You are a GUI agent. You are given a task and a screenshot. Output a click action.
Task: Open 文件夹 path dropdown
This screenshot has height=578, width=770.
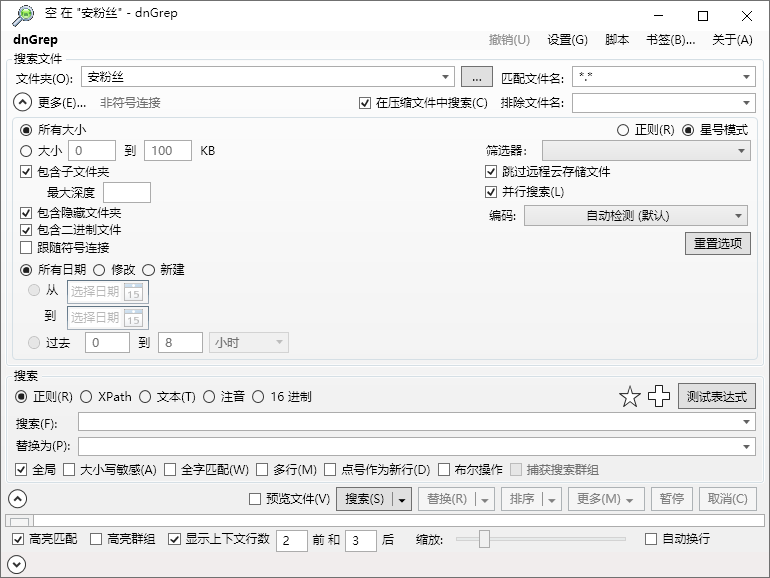pyautogui.click(x=445, y=77)
